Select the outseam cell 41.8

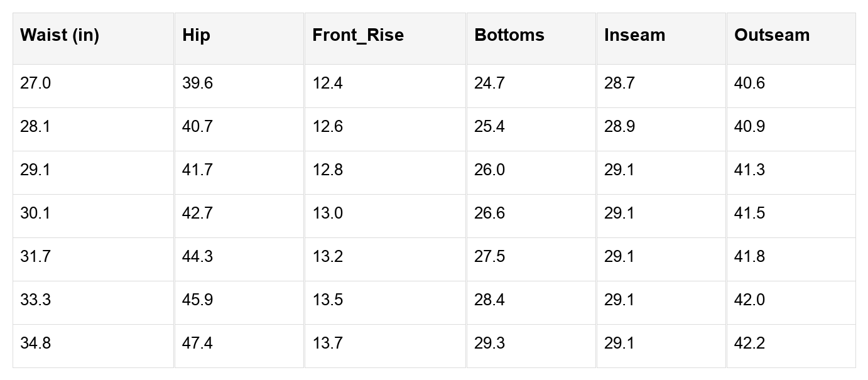click(749, 257)
